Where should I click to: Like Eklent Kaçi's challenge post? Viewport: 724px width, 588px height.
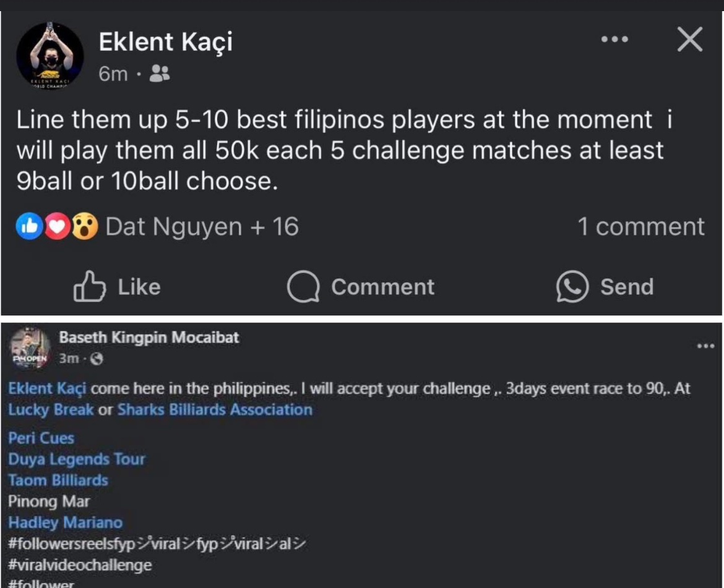point(117,287)
